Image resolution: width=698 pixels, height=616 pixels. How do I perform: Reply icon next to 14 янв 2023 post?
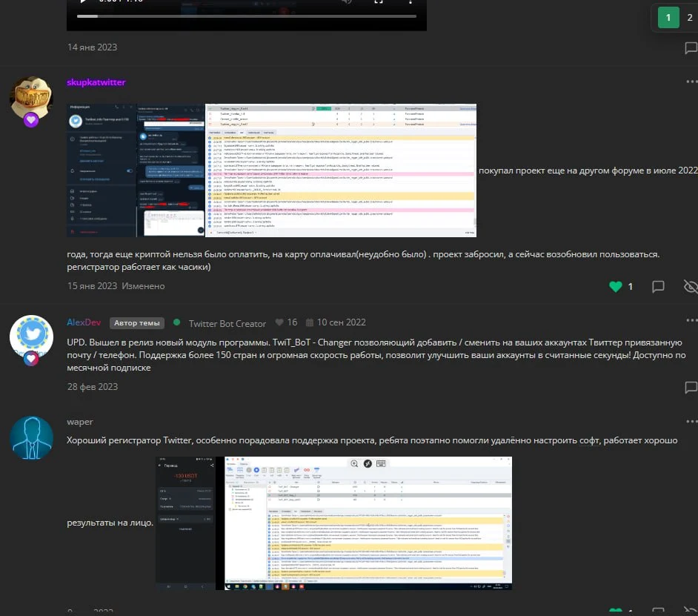[691, 47]
